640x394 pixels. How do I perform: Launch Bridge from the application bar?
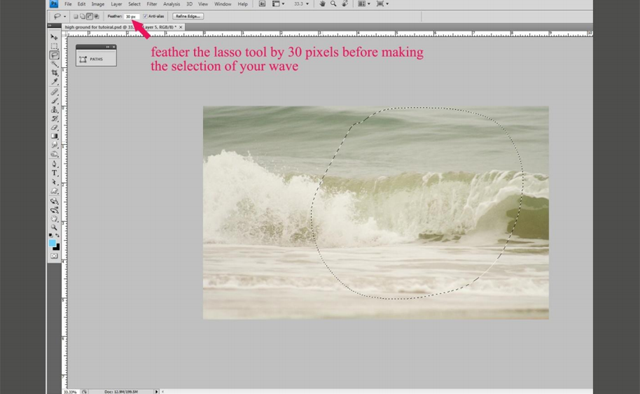coord(262,4)
